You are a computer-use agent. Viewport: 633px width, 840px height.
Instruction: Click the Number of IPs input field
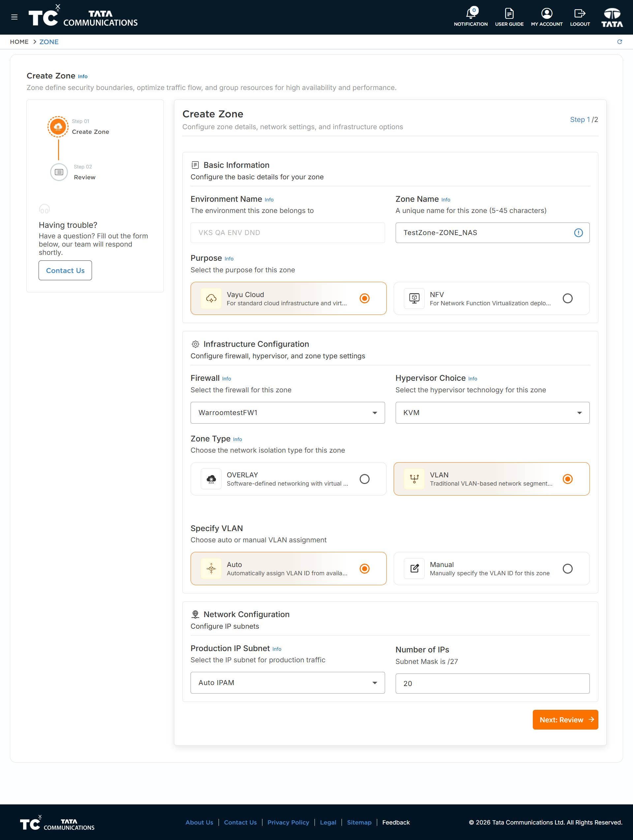(x=493, y=683)
